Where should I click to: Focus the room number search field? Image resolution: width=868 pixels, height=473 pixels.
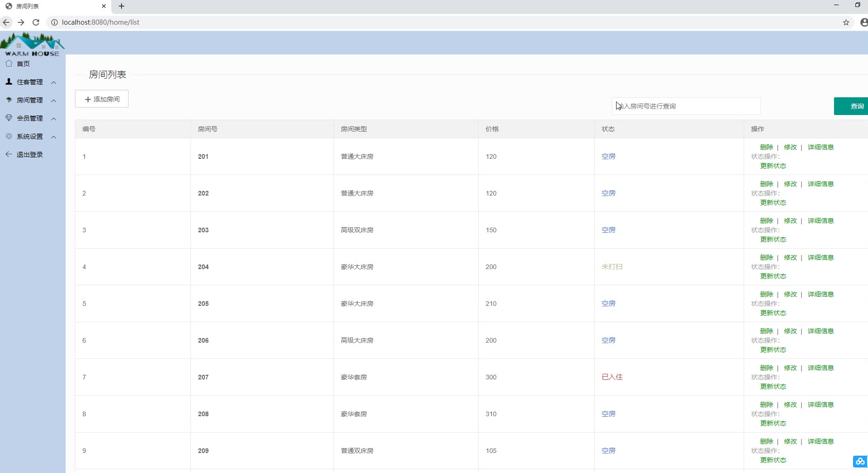[686, 106]
